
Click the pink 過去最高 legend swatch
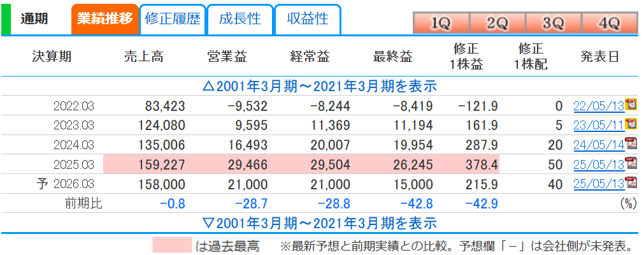pos(171,245)
